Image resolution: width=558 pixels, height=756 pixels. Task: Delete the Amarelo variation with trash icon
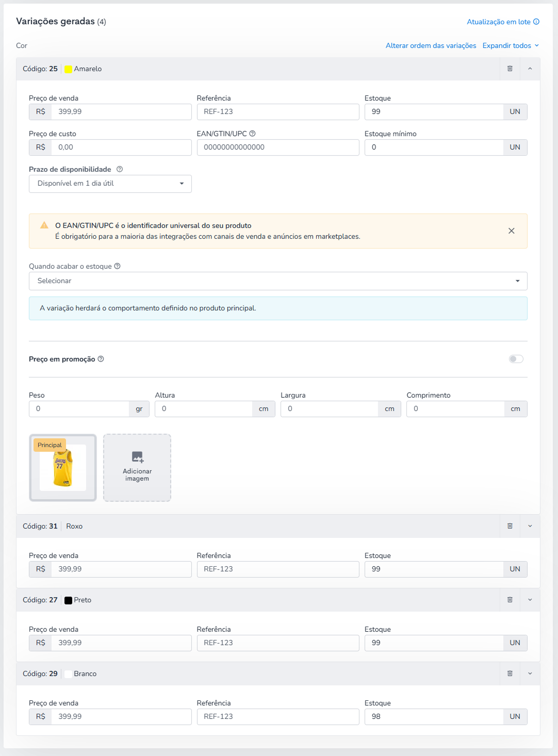coord(510,69)
